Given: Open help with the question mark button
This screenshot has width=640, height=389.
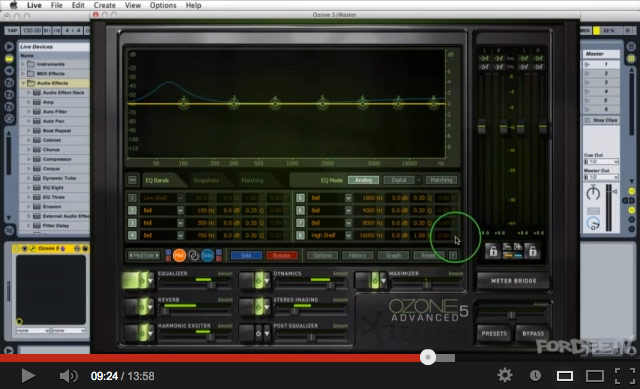Looking at the screenshot, I should click(453, 256).
